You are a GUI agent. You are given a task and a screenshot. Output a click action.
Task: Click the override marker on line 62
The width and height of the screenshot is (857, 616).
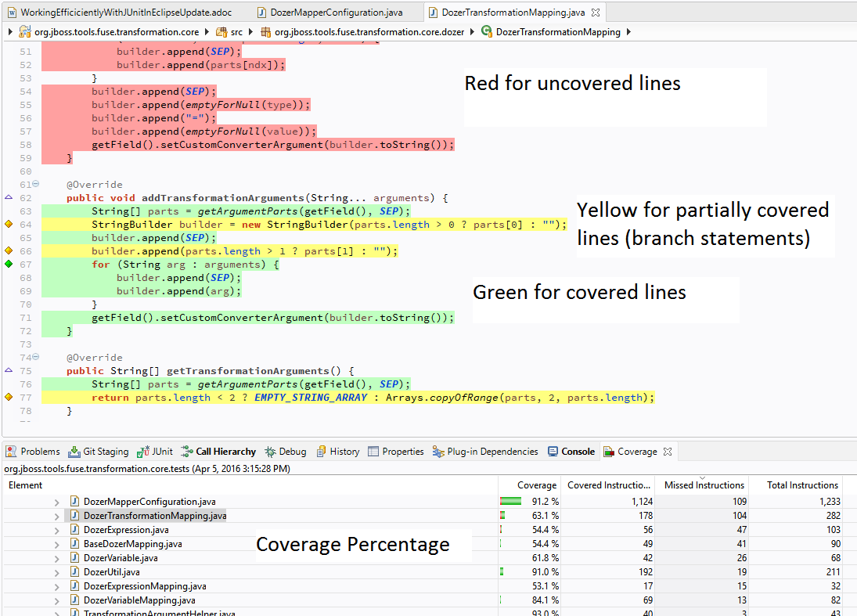(9, 198)
